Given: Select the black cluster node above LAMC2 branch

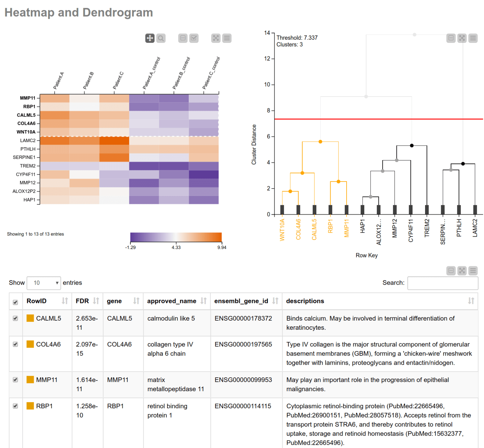Looking at the screenshot, I should 463,164.
